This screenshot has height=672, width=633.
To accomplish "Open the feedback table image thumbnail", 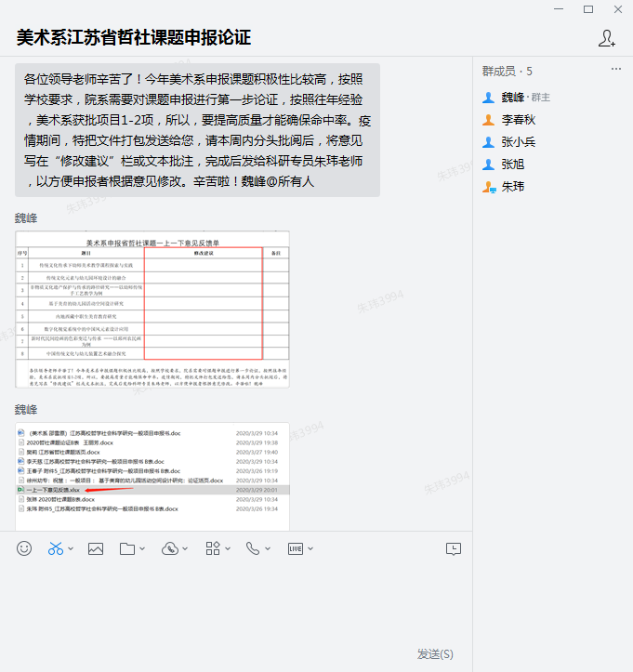I will (x=152, y=308).
